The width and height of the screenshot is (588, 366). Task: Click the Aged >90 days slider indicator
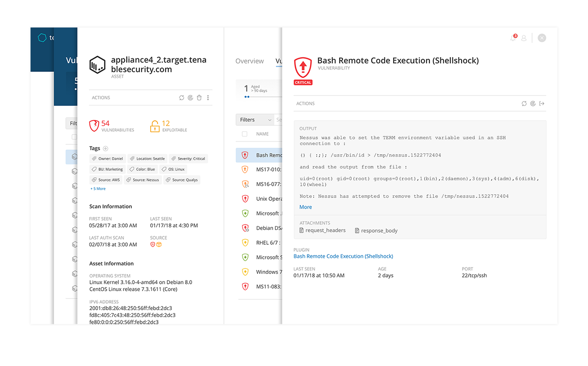(x=247, y=97)
